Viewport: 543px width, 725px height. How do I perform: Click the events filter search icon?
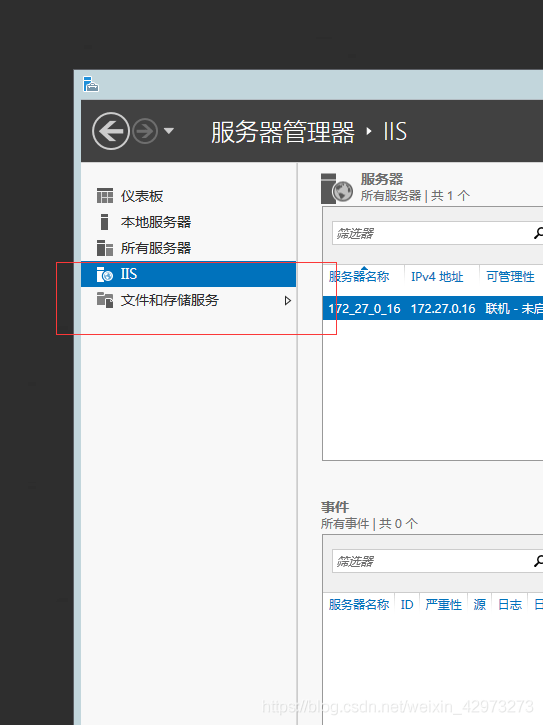[538, 561]
